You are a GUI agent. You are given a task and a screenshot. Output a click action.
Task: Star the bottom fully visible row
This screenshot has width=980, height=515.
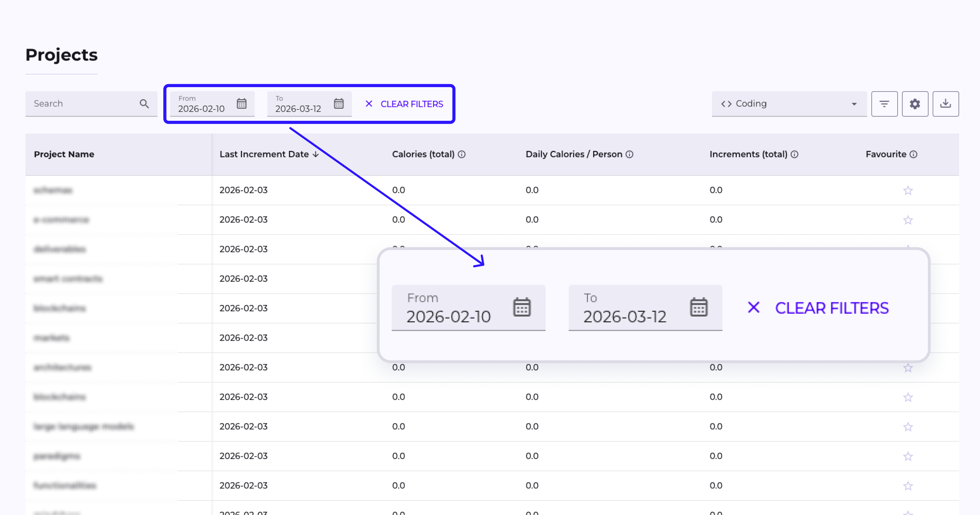coord(908,486)
